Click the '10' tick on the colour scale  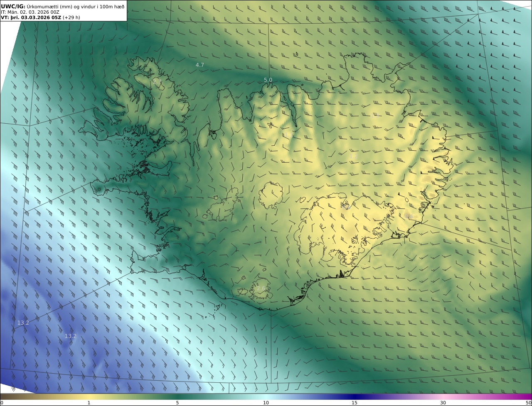[266, 403]
